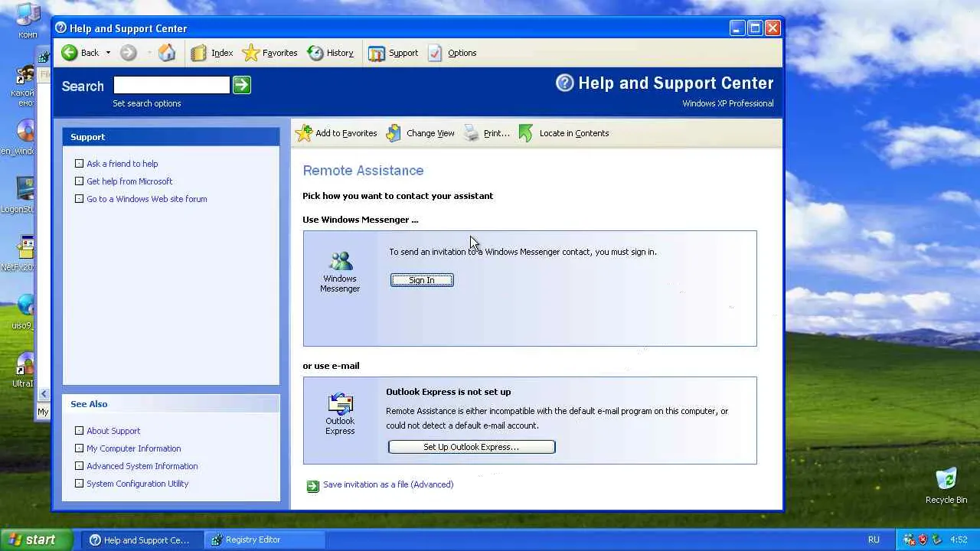Go to the Help Center home page icon
This screenshot has width=980, height=551.
pos(167,53)
